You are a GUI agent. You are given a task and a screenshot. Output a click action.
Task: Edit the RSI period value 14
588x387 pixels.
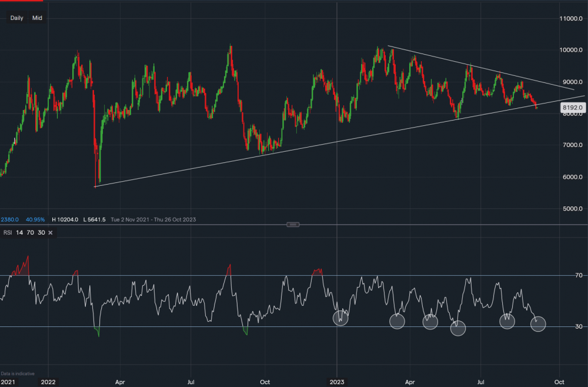[x=19, y=233]
